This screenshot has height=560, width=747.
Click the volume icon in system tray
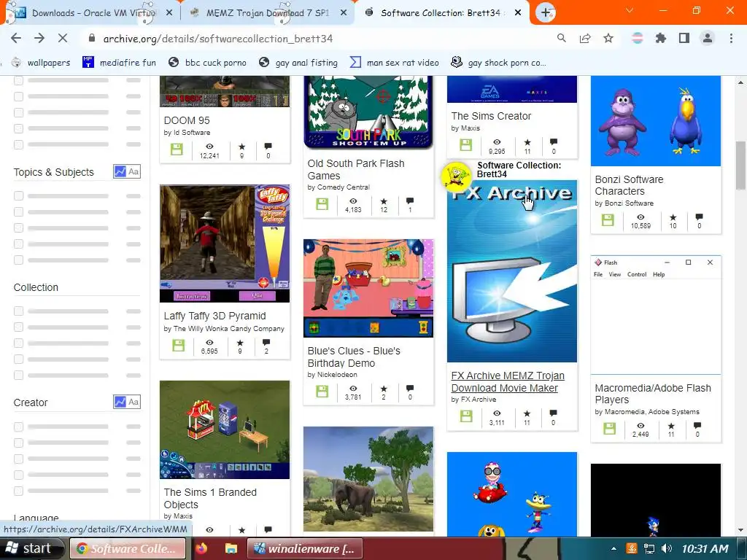(667, 548)
